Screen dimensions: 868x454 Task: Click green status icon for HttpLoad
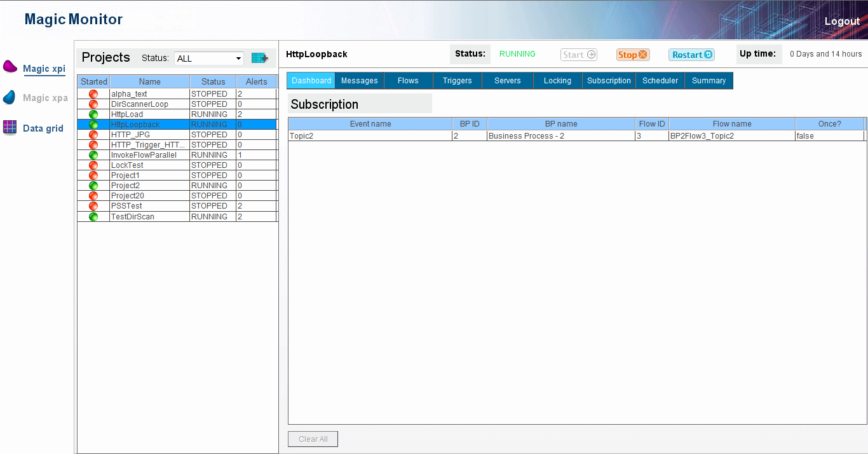(x=93, y=114)
